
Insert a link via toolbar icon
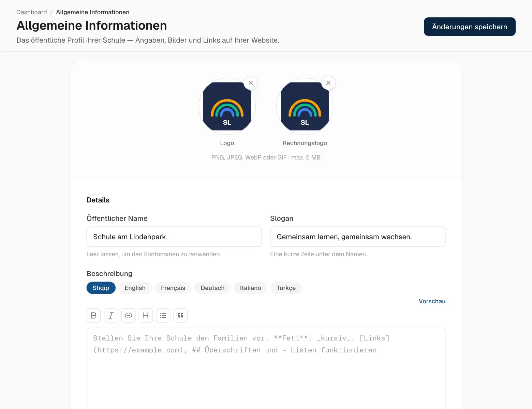coord(128,315)
